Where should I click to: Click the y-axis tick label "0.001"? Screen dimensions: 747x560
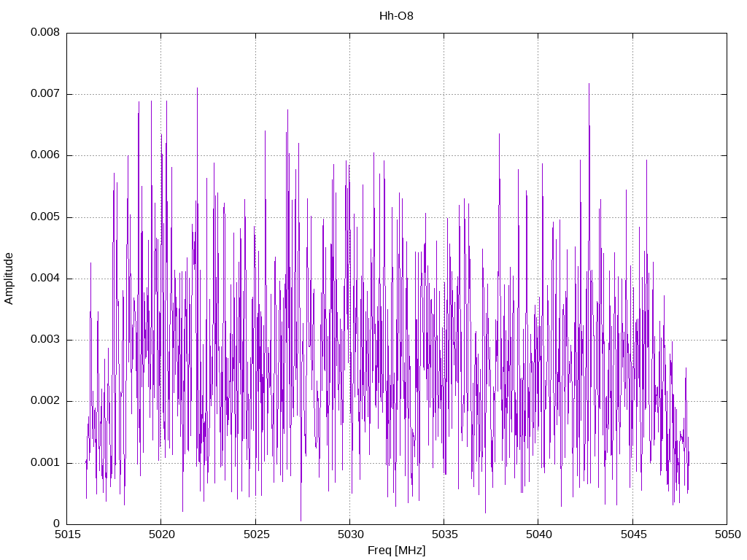(x=45, y=463)
